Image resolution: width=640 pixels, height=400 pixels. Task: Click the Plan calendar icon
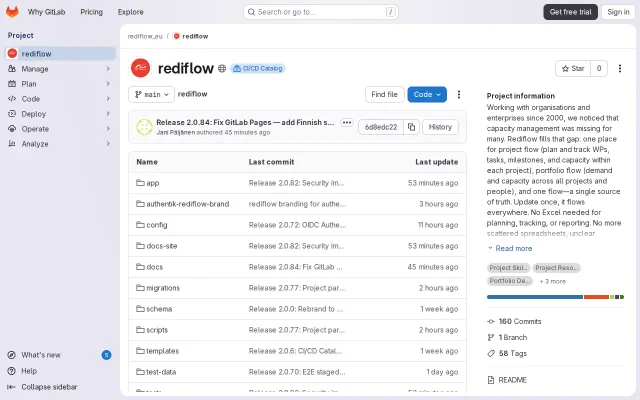click(x=12, y=84)
